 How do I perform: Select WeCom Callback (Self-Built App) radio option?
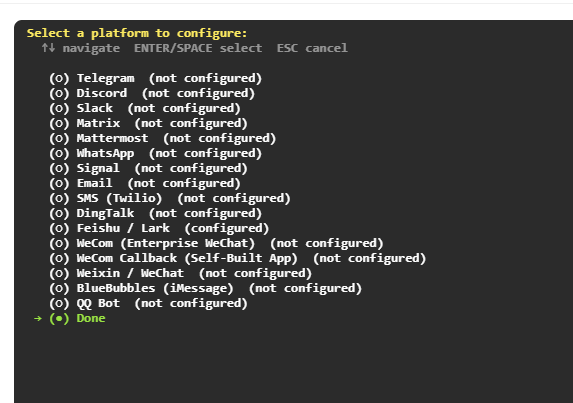pos(59,258)
